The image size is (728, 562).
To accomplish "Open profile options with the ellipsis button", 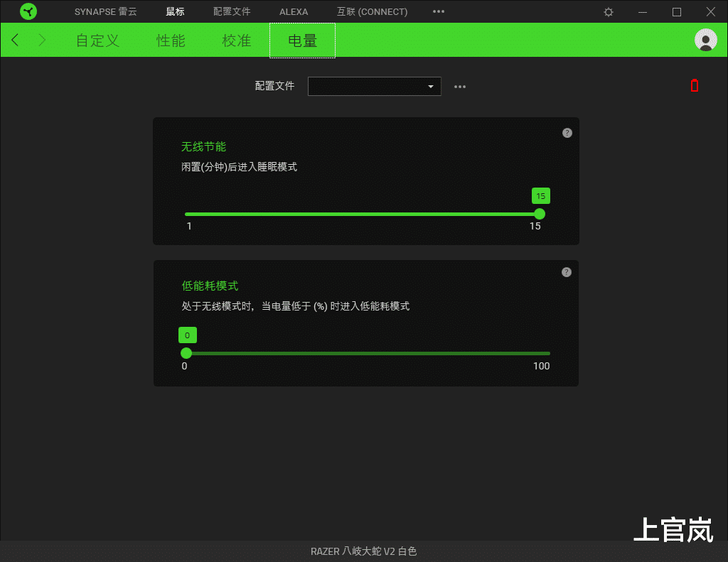I will coord(459,86).
